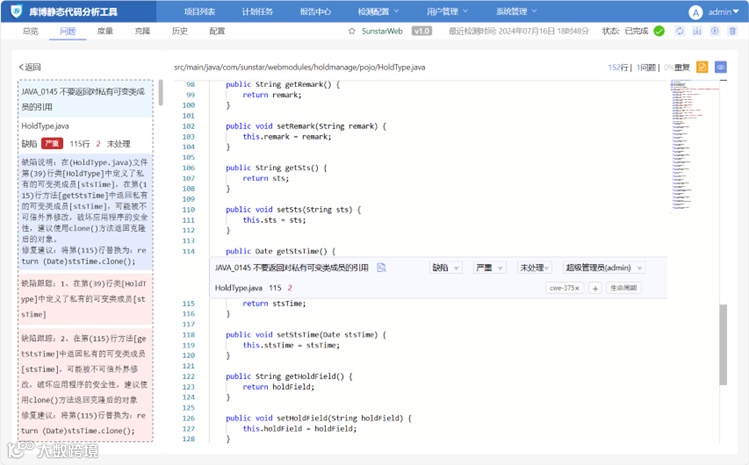This screenshot has width=749, height=465.
Task: Click the code editor vertical scrollbar
Action: click(723, 344)
